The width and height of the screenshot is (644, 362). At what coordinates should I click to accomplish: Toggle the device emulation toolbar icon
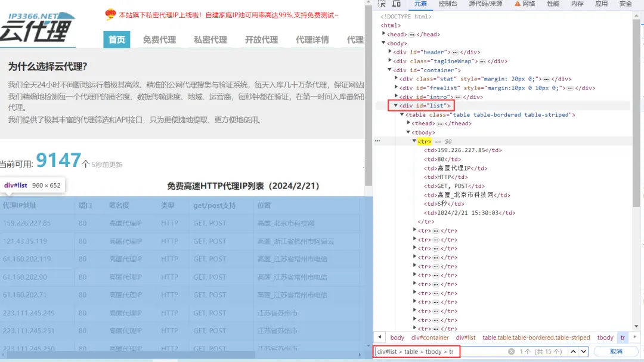coord(397,4)
